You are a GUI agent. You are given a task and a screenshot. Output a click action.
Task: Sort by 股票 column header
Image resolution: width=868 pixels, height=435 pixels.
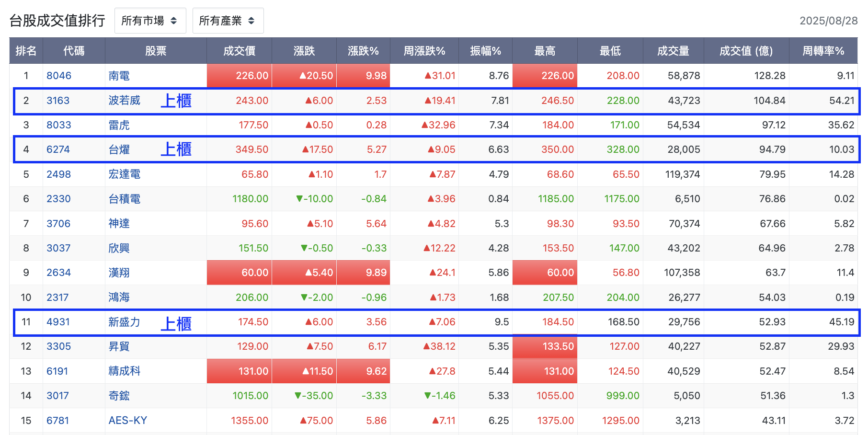(x=156, y=51)
